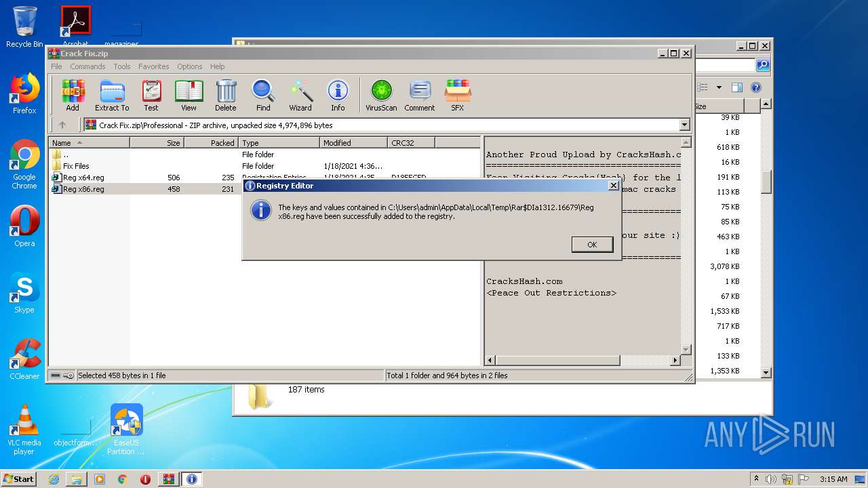Sort by the CRC32 column header
Viewport: 868px width, 488px height.
[411, 143]
